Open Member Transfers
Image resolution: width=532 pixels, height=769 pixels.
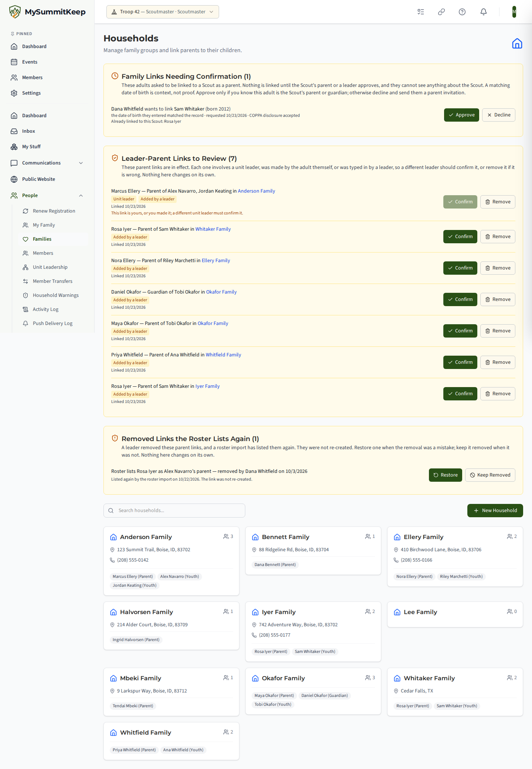[53, 281]
